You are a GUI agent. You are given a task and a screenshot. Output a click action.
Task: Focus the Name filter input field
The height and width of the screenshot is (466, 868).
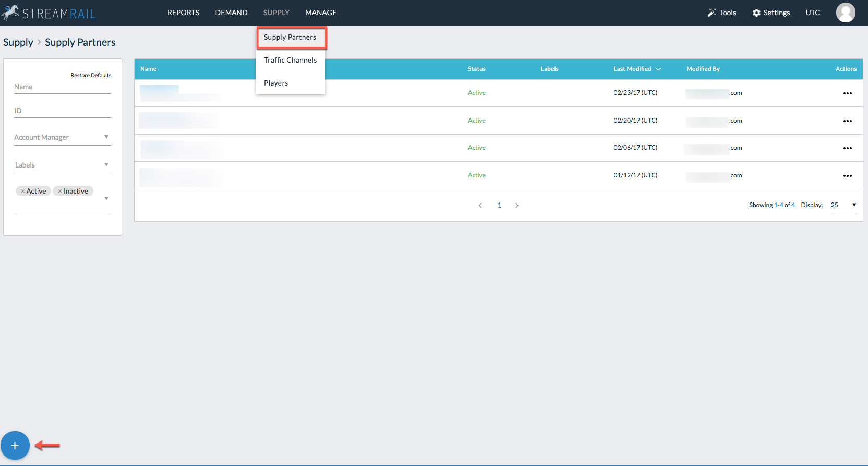pos(62,87)
